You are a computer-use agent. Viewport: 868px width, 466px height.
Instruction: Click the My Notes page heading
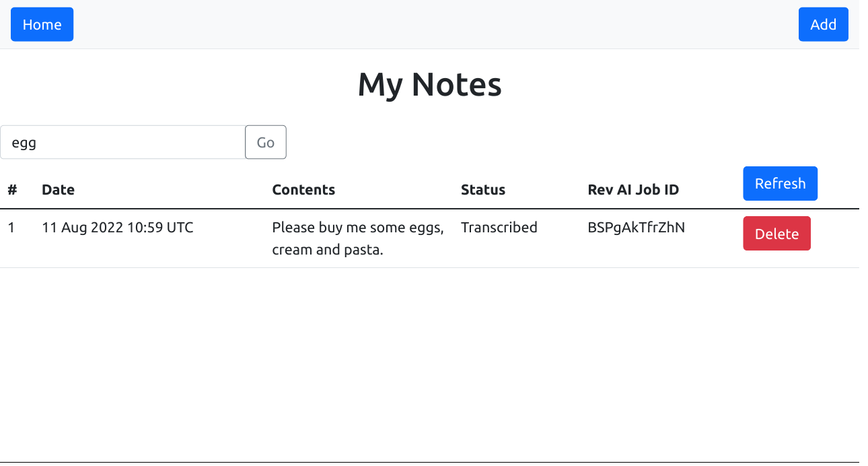(x=429, y=85)
